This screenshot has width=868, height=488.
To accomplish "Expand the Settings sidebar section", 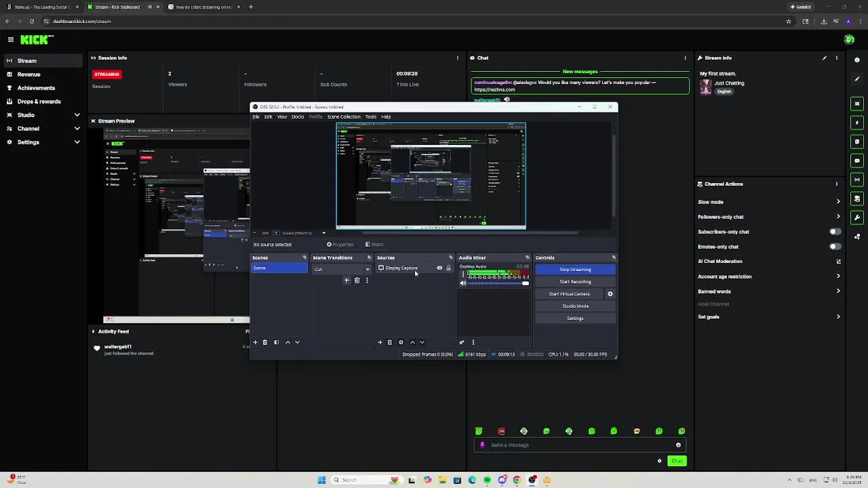I will (77, 142).
